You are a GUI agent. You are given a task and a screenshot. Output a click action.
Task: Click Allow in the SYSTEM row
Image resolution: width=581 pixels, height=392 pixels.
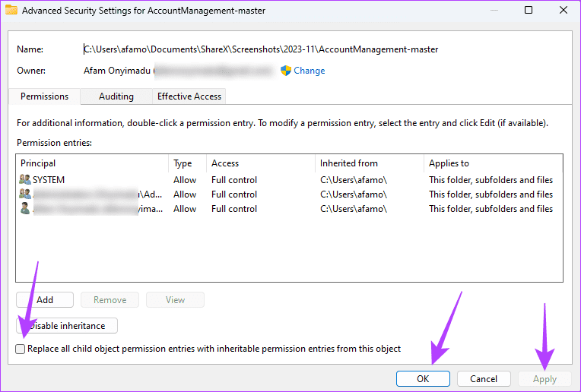click(185, 180)
